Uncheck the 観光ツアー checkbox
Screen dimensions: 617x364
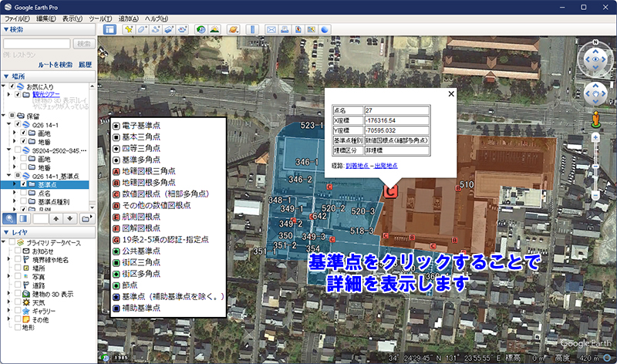[x=18, y=94]
